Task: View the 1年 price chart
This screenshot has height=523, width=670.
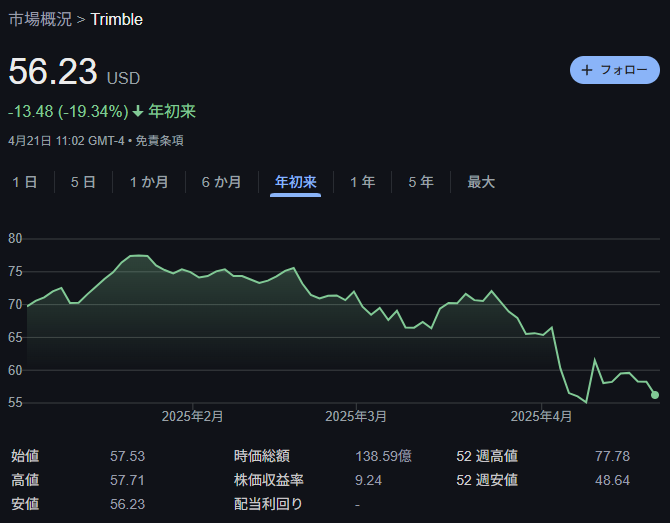Action: (x=362, y=182)
